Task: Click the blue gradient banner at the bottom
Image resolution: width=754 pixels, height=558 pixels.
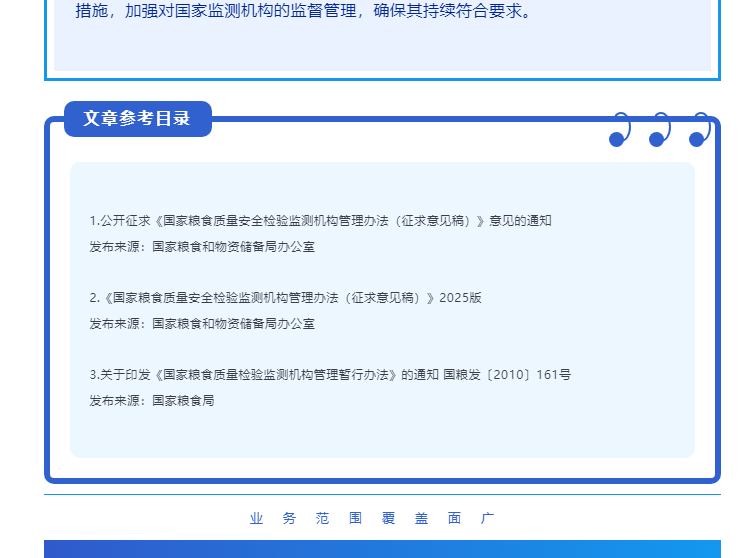Action: point(382,549)
